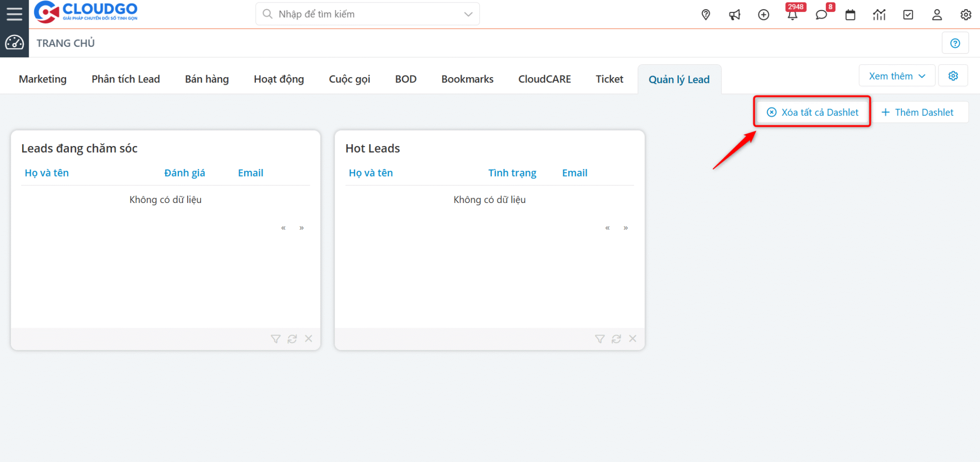The height and width of the screenshot is (462, 980).
Task: Expand the search box dropdown arrow
Action: coord(468,14)
